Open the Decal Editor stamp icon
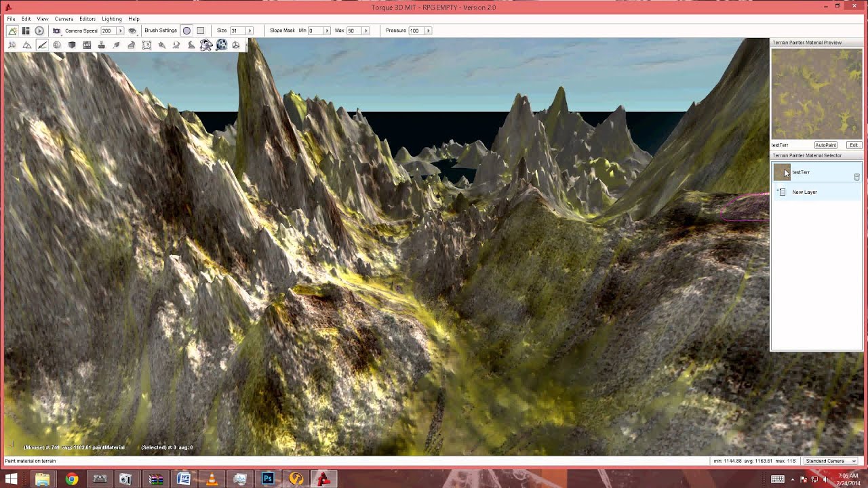Image resolution: width=868 pixels, height=488 pixels. [102, 45]
